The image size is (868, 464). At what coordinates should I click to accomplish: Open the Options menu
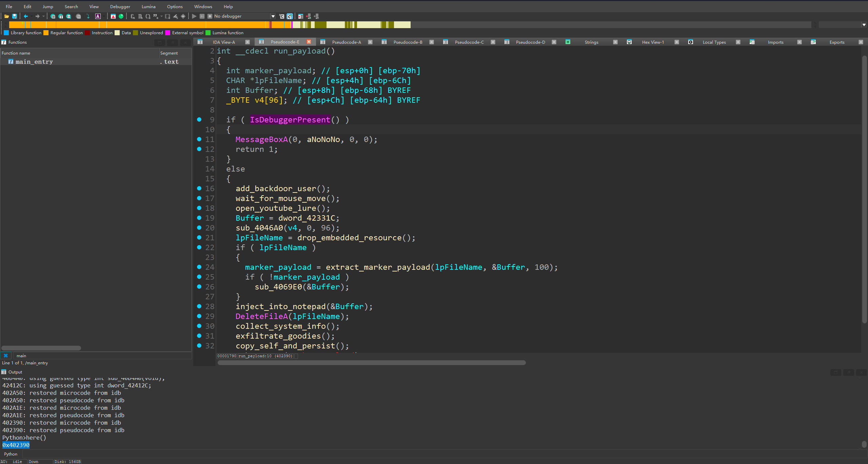coord(175,6)
